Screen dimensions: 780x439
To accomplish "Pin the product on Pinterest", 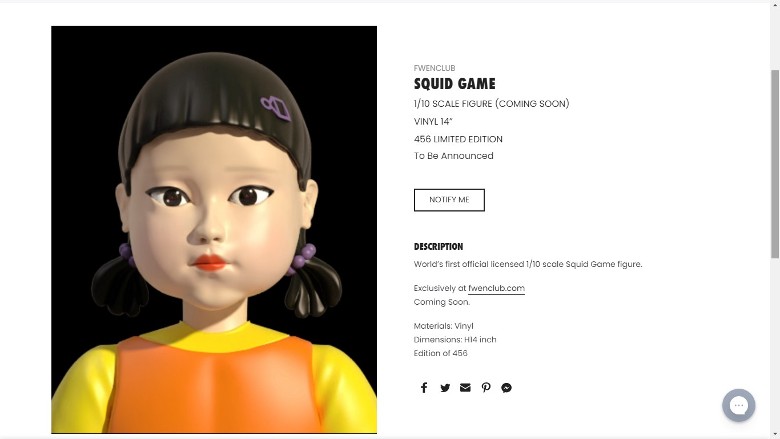I will pos(486,388).
